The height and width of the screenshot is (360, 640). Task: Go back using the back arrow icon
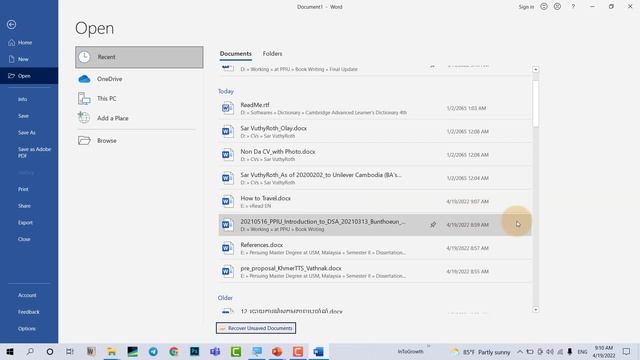(11, 24)
